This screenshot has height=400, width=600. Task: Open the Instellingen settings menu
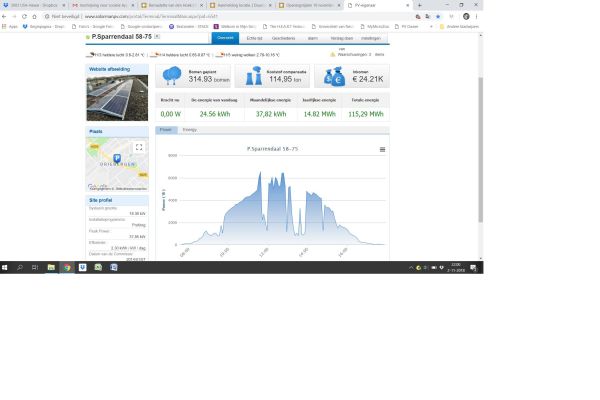(370, 37)
